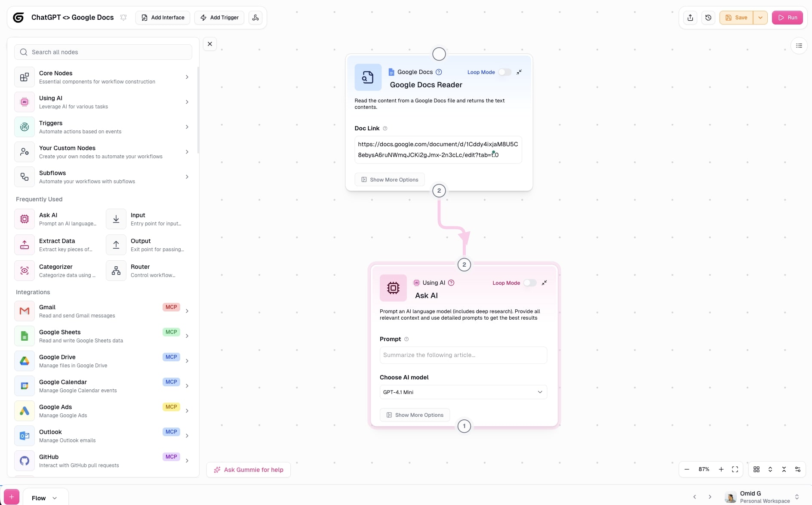Open the share/export icon in the top toolbar
The image size is (812, 505).
click(690, 17)
